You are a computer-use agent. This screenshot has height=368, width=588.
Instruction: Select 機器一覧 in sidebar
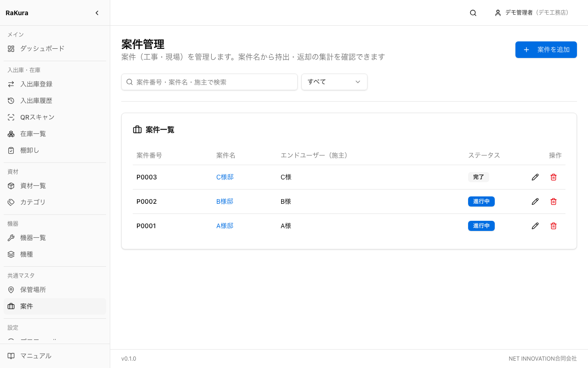tap(55, 238)
